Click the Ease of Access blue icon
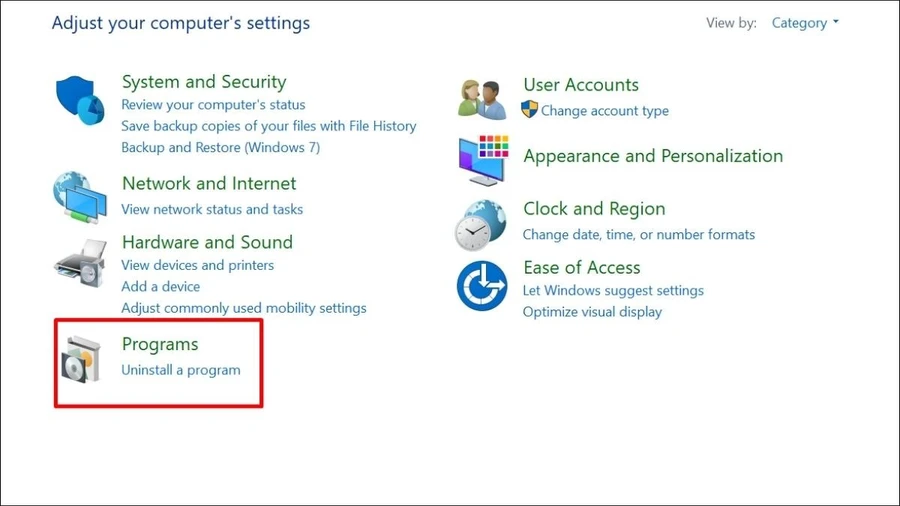 (x=482, y=286)
